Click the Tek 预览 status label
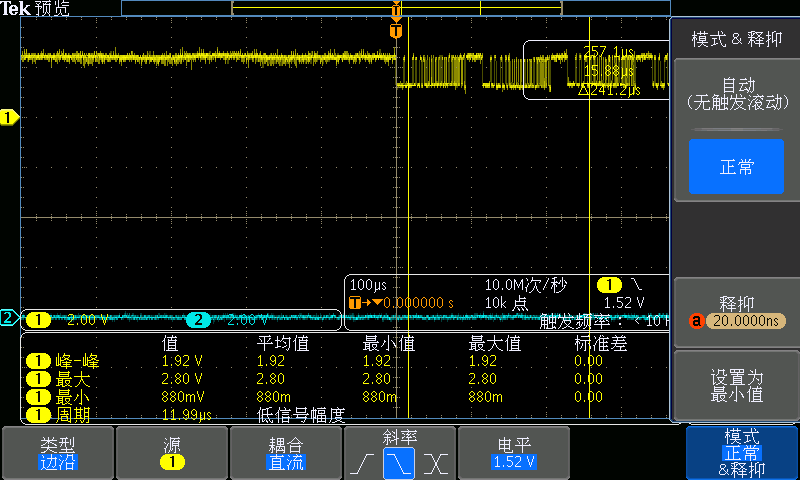This screenshot has width=800, height=480. pos(35,8)
